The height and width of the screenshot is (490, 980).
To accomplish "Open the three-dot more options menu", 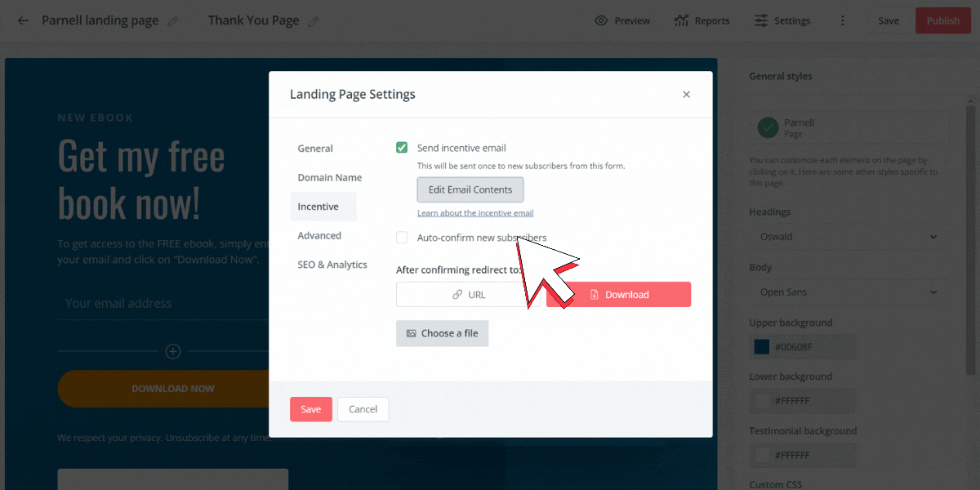I will pyautogui.click(x=843, y=20).
